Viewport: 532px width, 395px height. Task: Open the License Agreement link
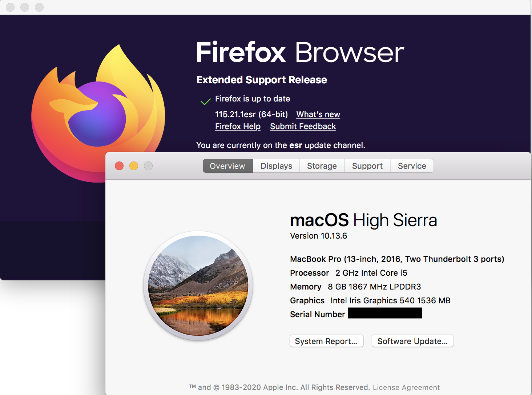pos(406,387)
